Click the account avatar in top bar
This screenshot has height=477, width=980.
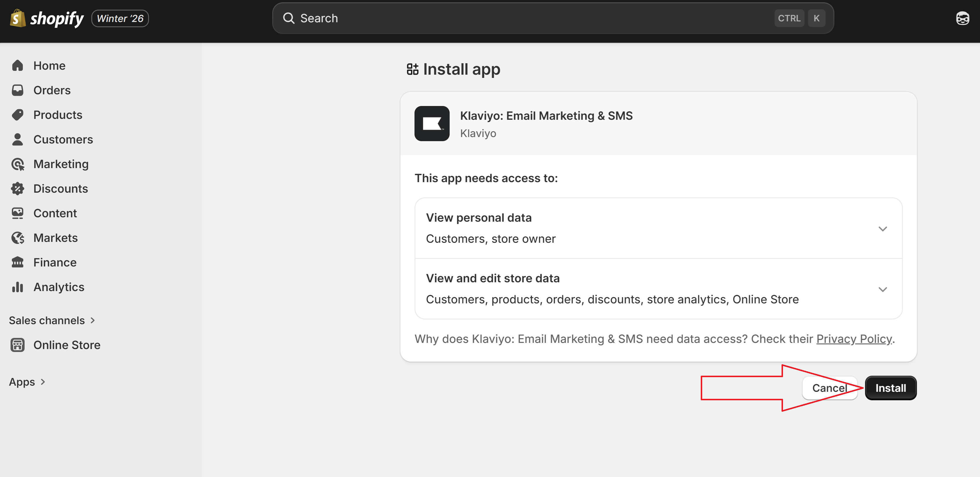point(962,18)
